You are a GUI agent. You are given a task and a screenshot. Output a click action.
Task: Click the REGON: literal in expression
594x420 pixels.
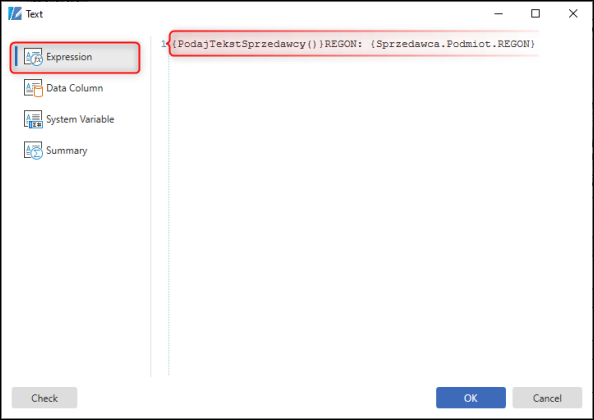click(x=343, y=44)
